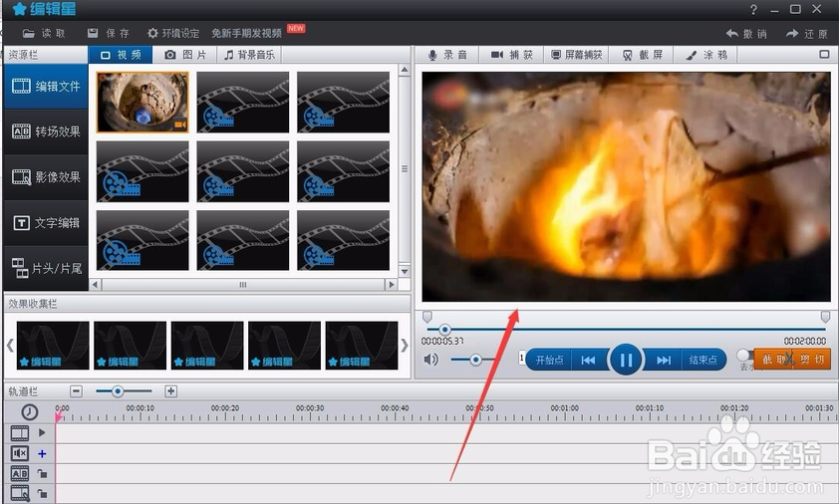Click the video track play arrow

(x=42, y=432)
